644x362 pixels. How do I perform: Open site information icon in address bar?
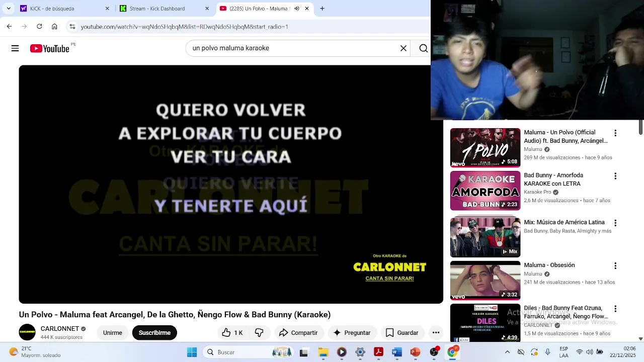(x=72, y=27)
